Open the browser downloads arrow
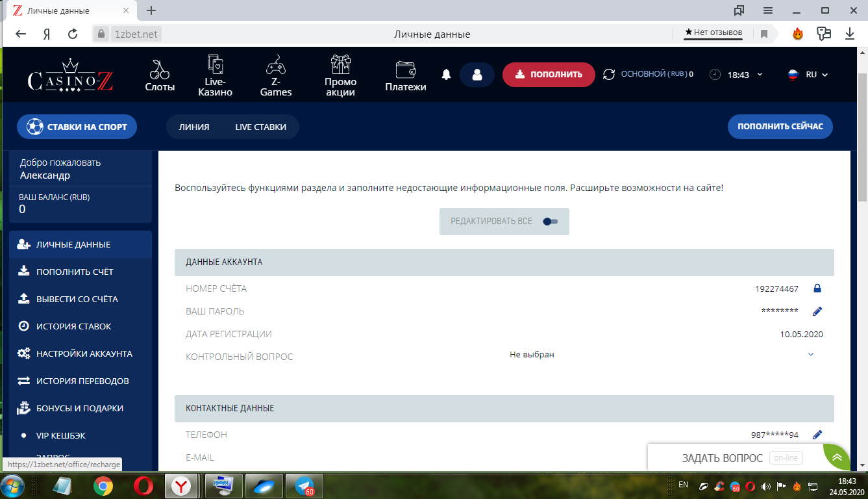The height and width of the screenshot is (499, 868). [x=850, y=34]
